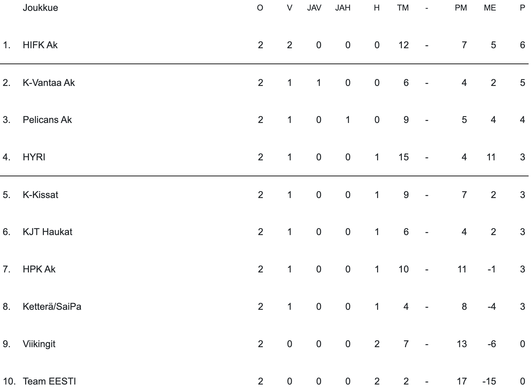Click the Joukkue column header
The height and width of the screenshot is (392, 532).
coord(40,7)
